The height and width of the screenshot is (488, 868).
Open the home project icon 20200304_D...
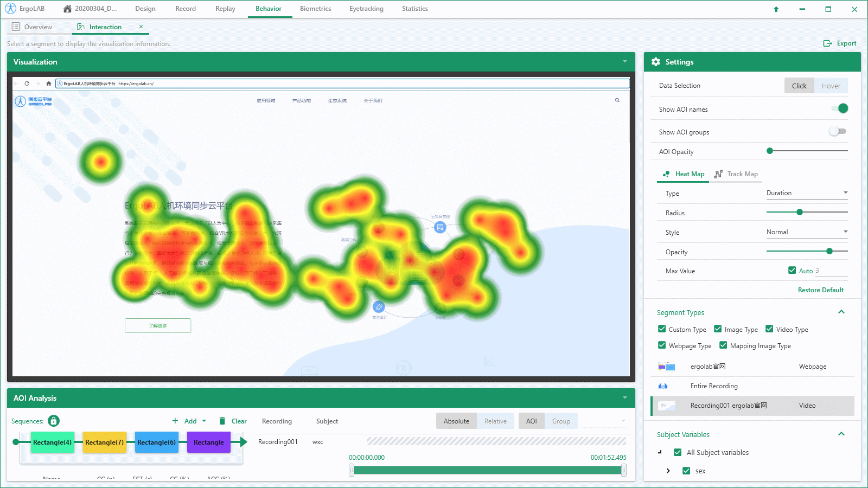[x=67, y=9]
